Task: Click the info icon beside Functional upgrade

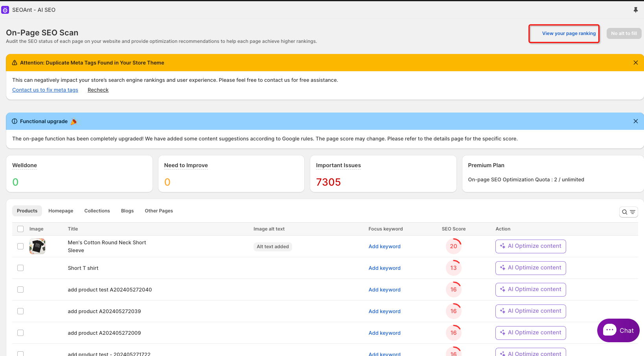Action: (15, 121)
